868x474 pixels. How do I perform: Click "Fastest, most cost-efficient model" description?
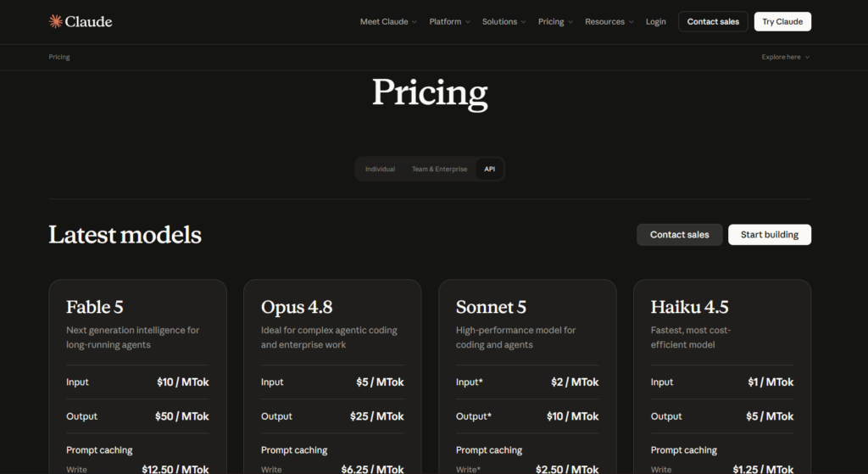pos(690,337)
